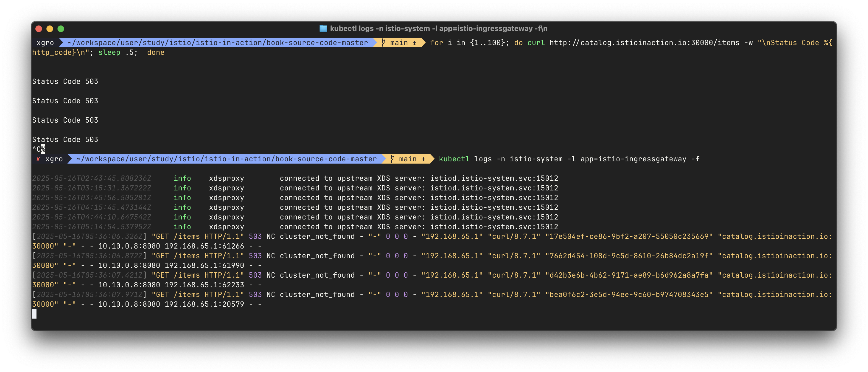Viewport: 868px width, 372px height.
Task: Click 'xgro' username in the first prompt
Action: [45, 43]
